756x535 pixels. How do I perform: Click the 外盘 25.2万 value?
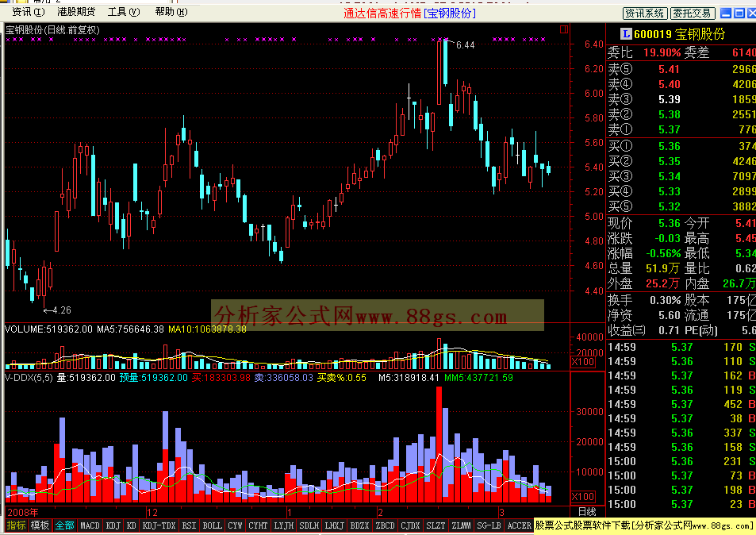pos(662,283)
